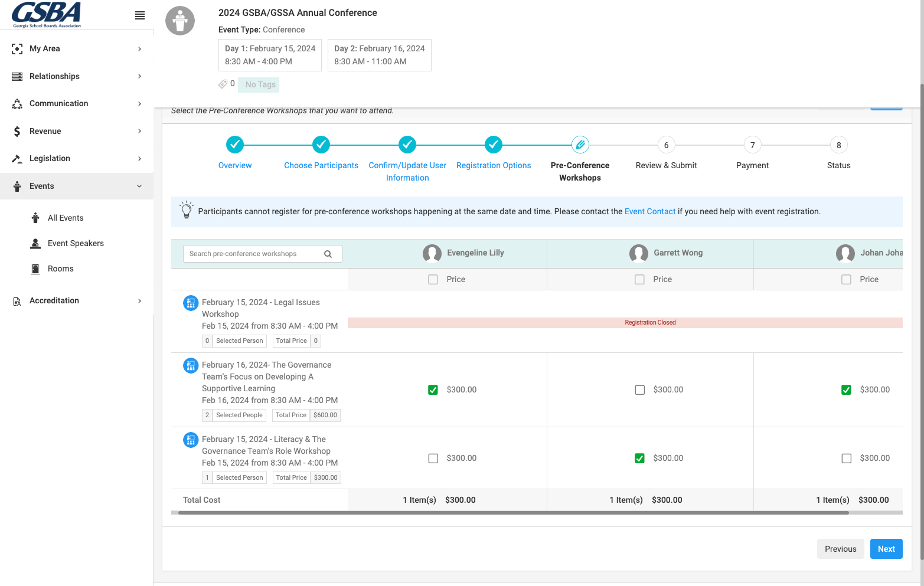The image size is (924, 586).
Task: Click the Legislation gavel icon
Action: coord(17,159)
